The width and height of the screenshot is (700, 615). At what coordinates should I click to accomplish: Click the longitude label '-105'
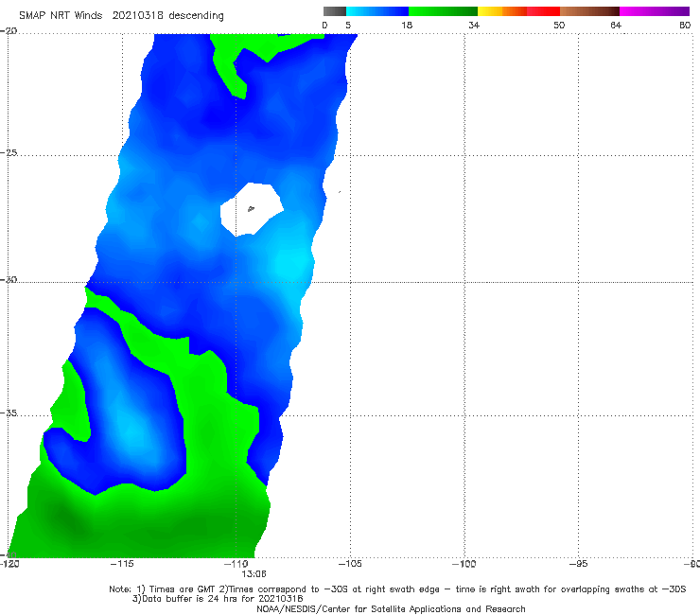pos(350,564)
